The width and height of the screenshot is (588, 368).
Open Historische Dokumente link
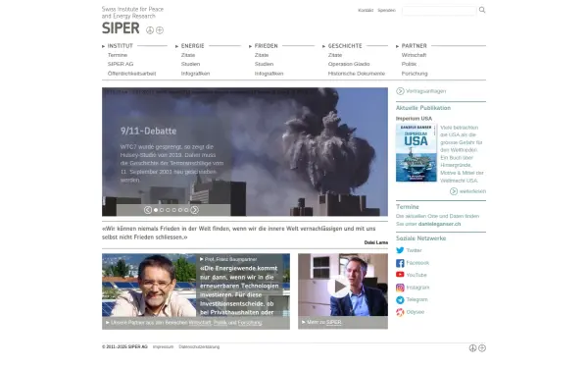click(x=357, y=74)
